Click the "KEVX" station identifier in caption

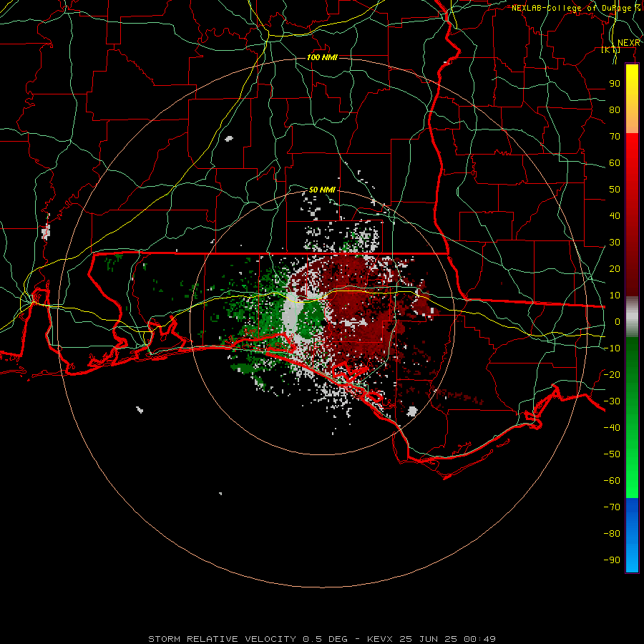click(380, 639)
